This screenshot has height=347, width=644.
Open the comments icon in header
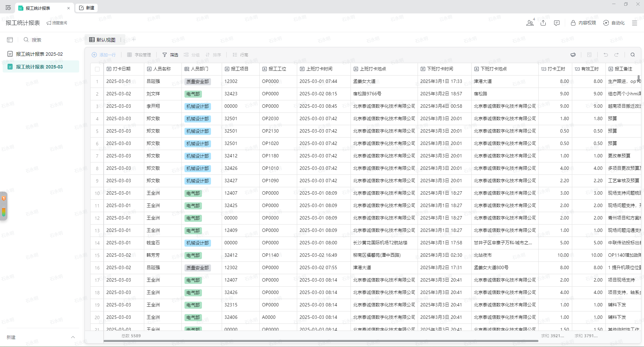(557, 23)
